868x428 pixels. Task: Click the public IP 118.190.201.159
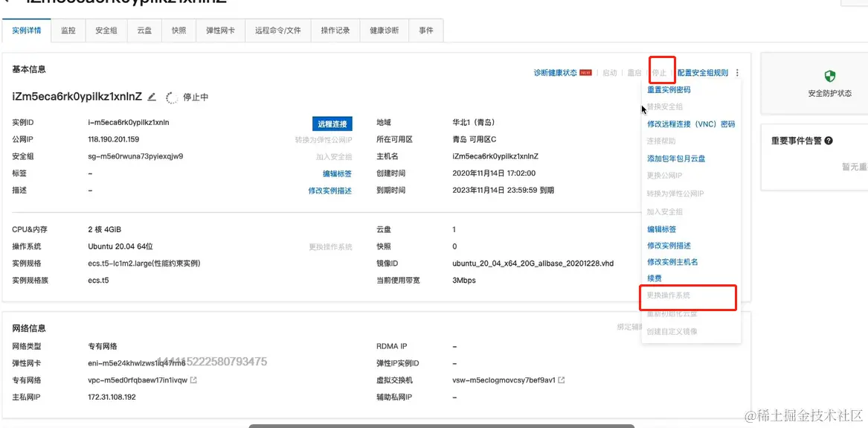pyautogui.click(x=114, y=139)
